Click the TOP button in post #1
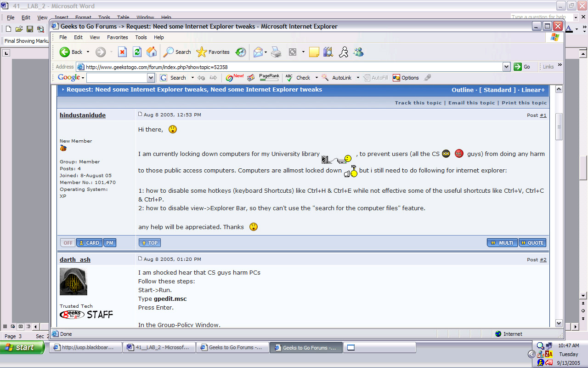The width and height of the screenshot is (588, 368). point(150,243)
